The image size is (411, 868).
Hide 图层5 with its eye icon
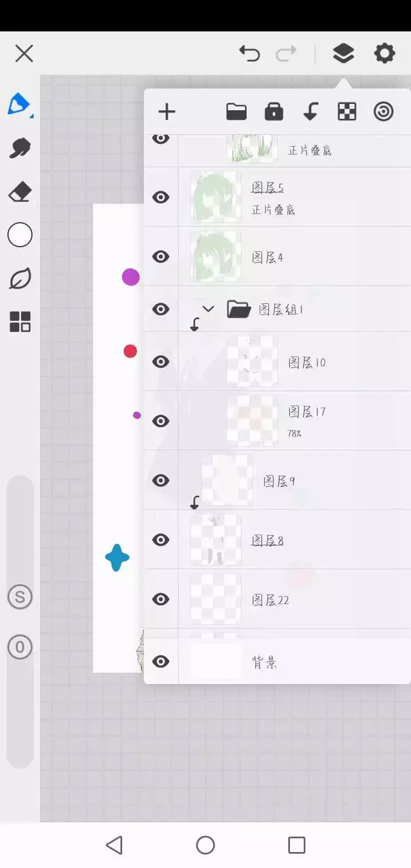click(x=161, y=197)
